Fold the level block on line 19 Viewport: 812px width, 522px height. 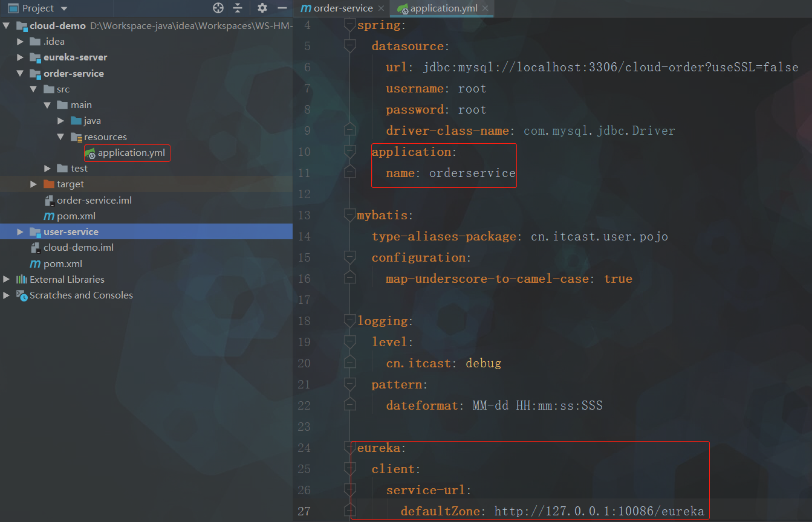click(x=349, y=342)
